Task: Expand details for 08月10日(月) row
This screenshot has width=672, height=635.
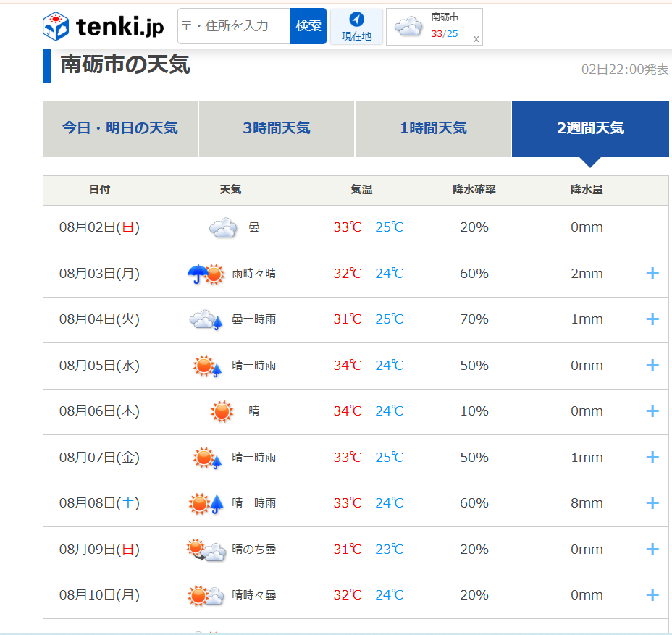Action: coord(652,595)
